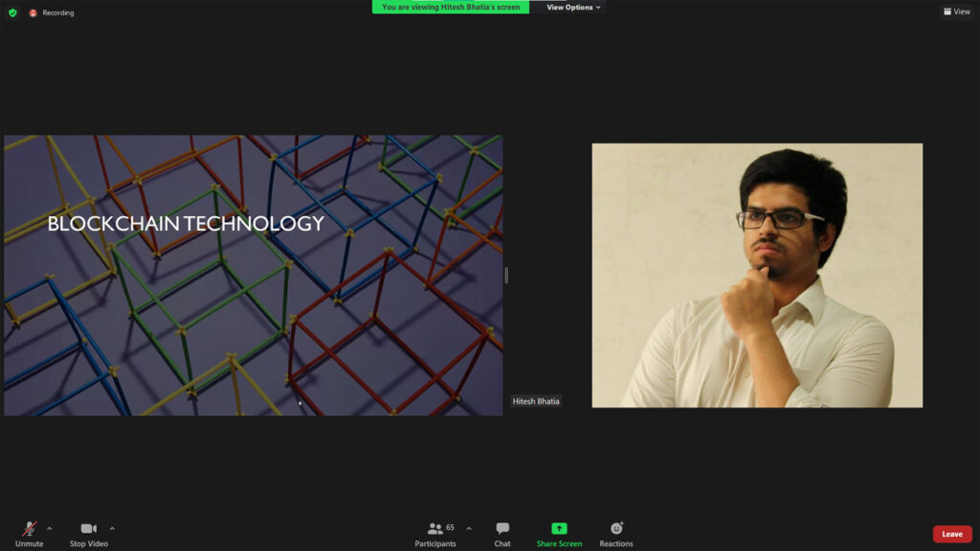Viewport: 980px width, 551px height.
Task: Click Hitesh Bhatia's video tile
Action: point(757,275)
